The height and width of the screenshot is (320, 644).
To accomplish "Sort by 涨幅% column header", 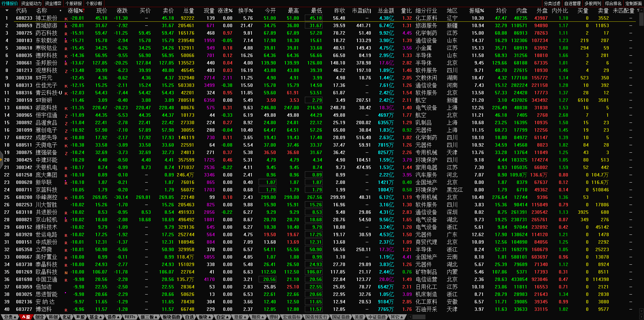I will pyautogui.click(x=75, y=11).
